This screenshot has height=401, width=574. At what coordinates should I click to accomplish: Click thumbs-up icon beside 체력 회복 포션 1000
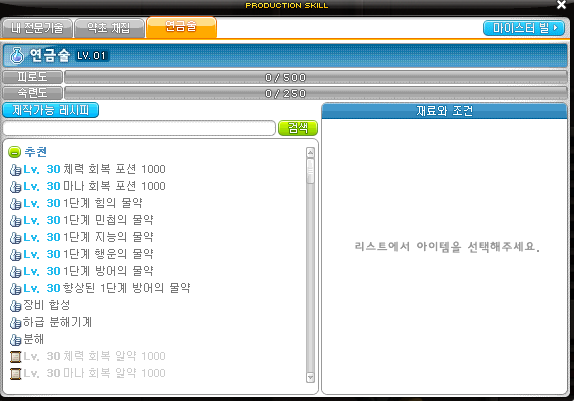15,170
